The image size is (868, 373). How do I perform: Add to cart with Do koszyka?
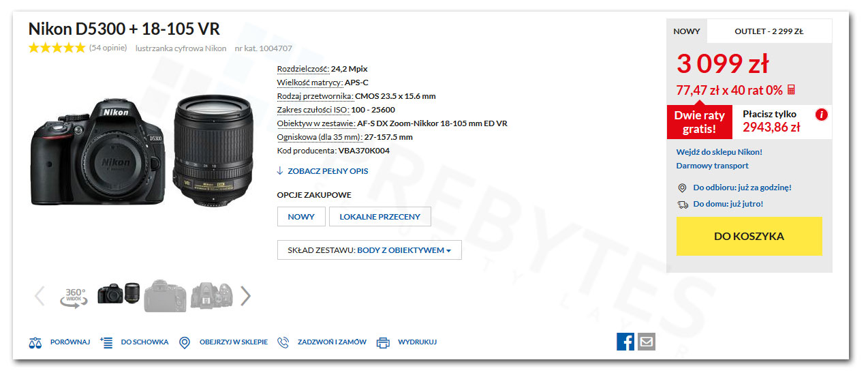[x=749, y=237]
